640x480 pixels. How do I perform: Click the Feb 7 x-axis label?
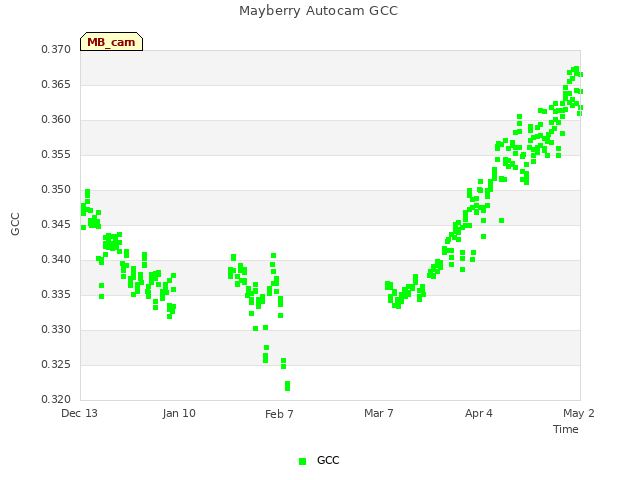click(279, 414)
